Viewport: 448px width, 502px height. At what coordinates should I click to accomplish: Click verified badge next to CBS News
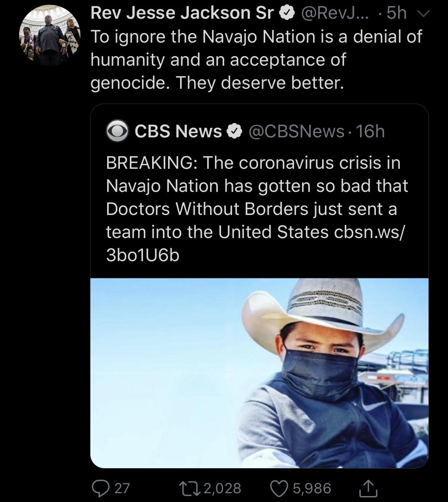(x=235, y=132)
